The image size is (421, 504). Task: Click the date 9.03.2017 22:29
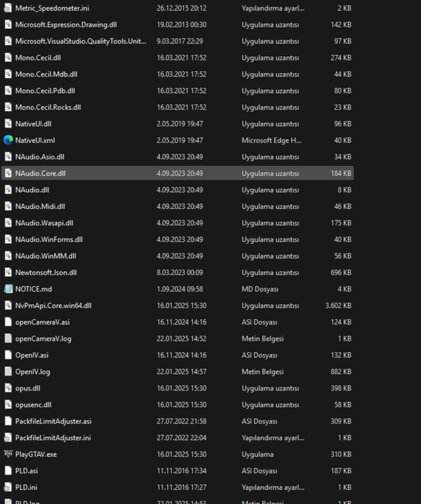pos(180,41)
